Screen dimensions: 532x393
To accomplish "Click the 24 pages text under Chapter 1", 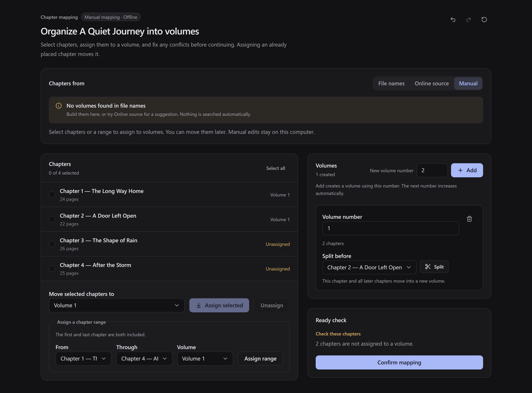I will pyautogui.click(x=69, y=199).
